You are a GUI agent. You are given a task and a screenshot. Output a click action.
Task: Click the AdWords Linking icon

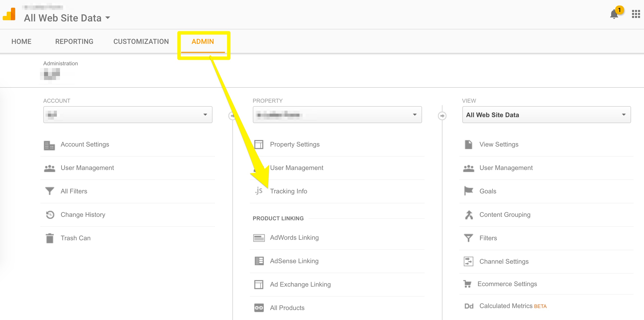(259, 237)
